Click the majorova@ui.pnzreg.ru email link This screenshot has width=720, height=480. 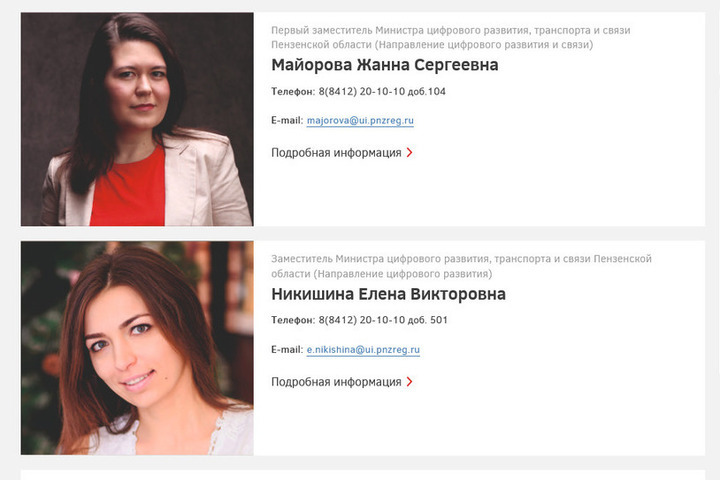click(x=360, y=120)
